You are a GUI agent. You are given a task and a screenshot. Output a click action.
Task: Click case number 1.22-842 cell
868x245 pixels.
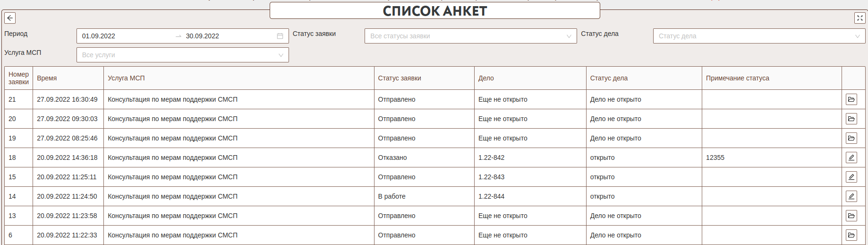tap(491, 157)
